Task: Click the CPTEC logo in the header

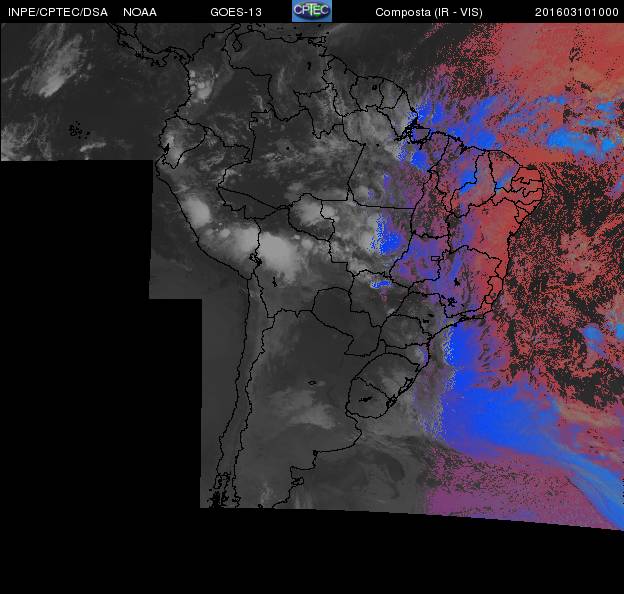Action: [312, 11]
